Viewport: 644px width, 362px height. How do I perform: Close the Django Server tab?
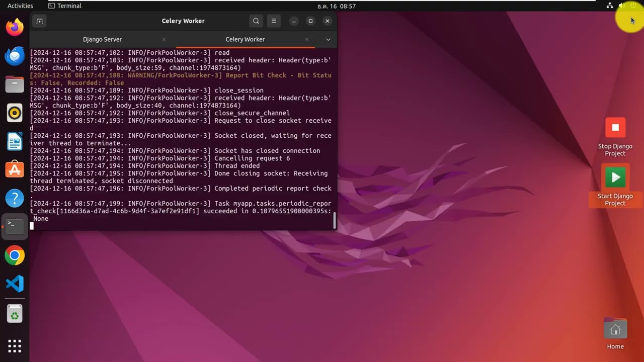pos(164,39)
